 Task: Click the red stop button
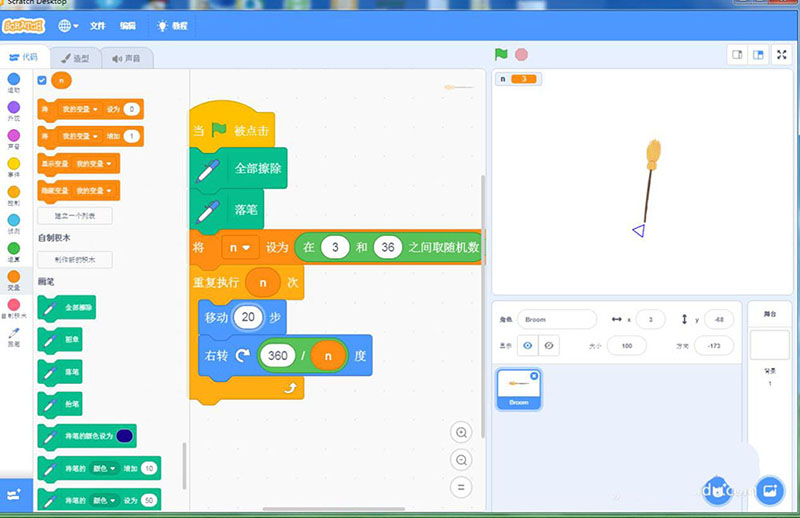[521, 54]
